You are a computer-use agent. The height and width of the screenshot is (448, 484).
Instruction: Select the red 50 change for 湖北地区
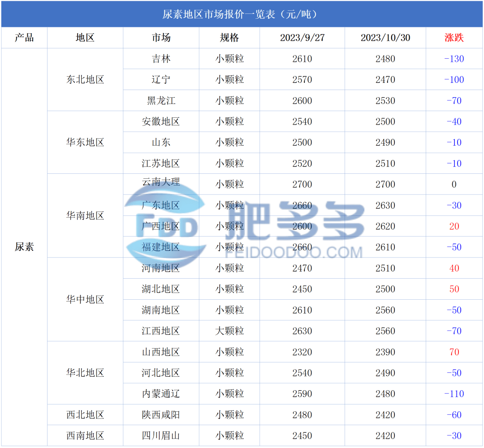pos(454,289)
